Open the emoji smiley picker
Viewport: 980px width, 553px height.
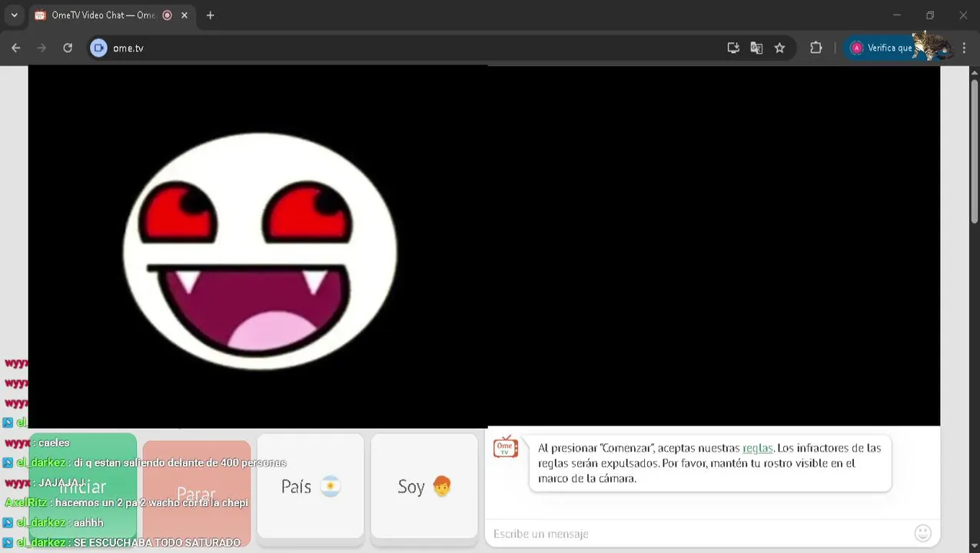click(923, 533)
